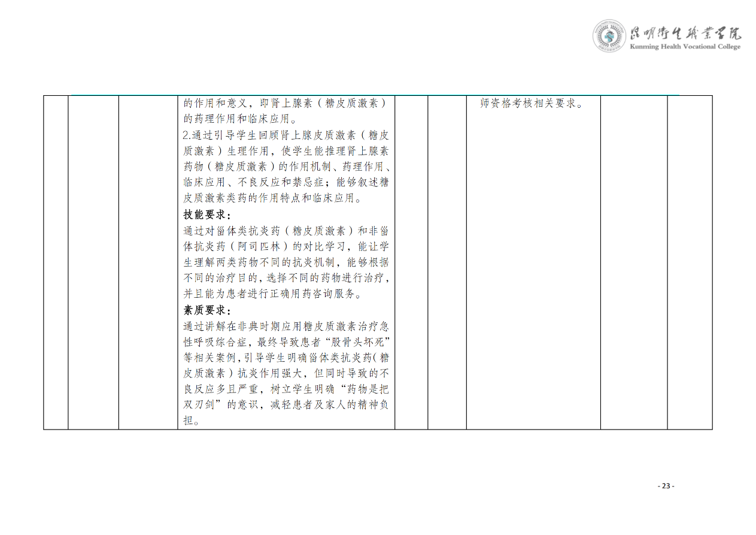
Task: Place cursor at line starting 2.通过引导学生回顾
Action: pyautogui.click(x=285, y=135)
